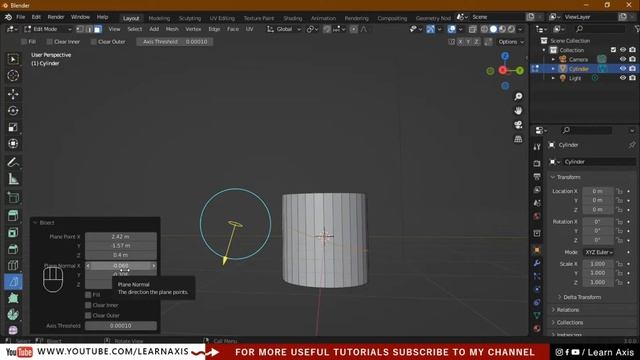Toggle X-ray display button in header

click(472, 29)
